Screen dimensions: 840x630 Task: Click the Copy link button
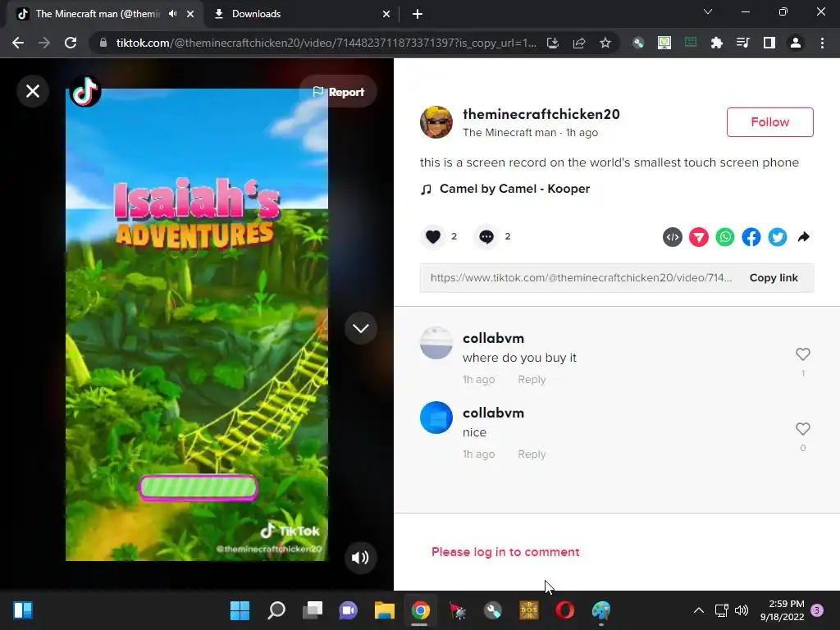[x=774, y=277]
